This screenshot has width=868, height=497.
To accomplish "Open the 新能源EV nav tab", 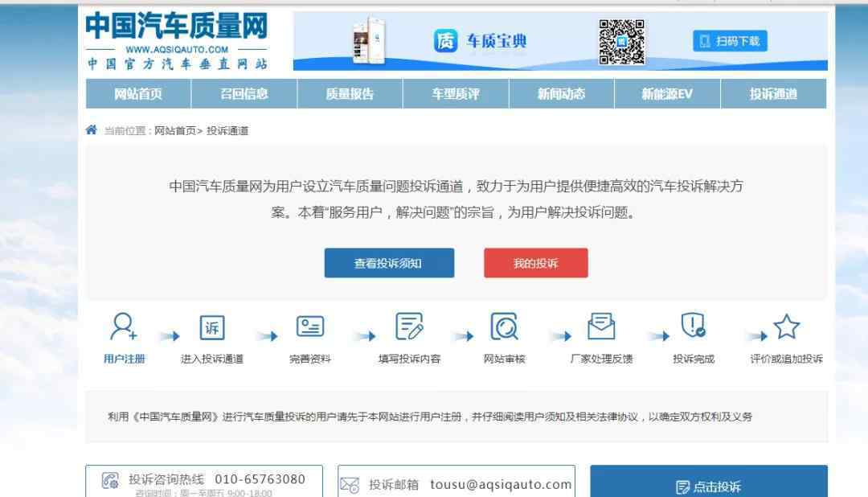I will (667, 93).
